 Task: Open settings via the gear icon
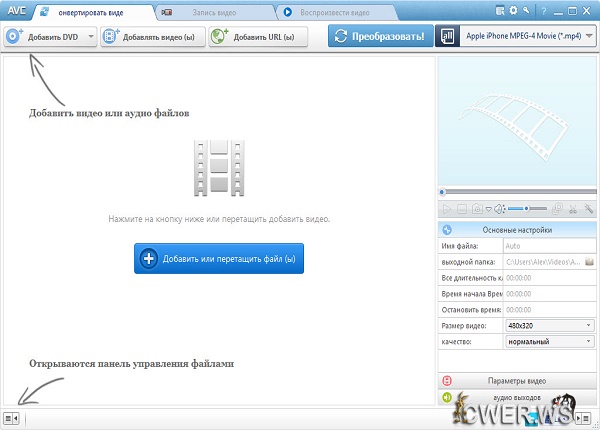pyautogui.click(x=514, y=11)
